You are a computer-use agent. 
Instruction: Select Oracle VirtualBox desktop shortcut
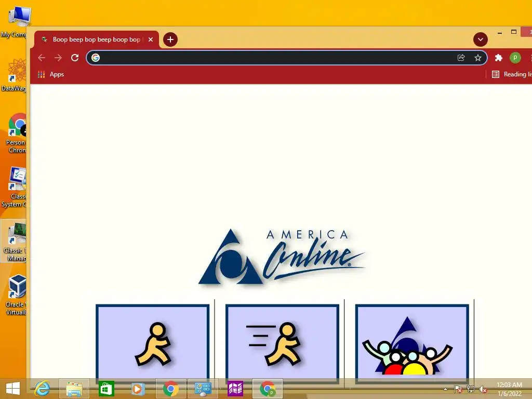click(x=15, y=295)
